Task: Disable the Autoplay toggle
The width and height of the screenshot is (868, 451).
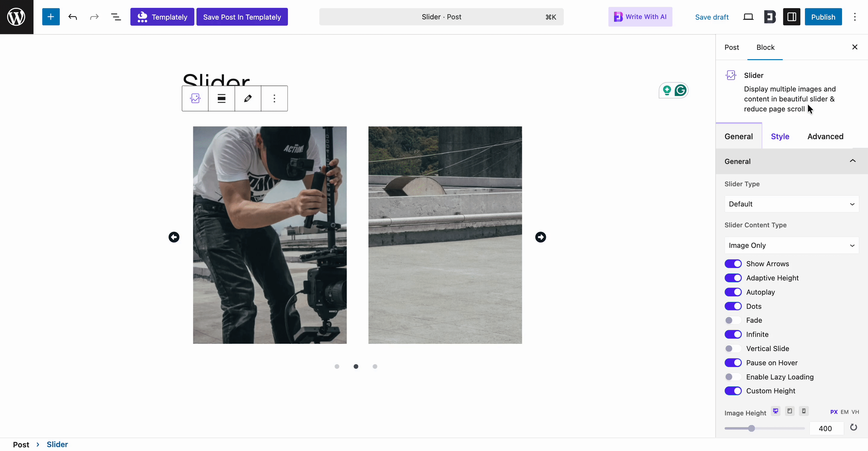Action: pos(733,292)
